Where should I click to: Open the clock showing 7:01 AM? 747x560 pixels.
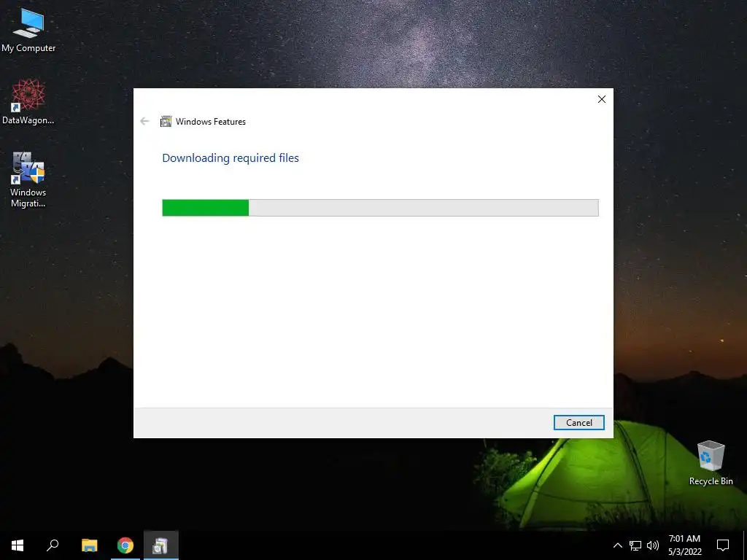coord(684,545)
